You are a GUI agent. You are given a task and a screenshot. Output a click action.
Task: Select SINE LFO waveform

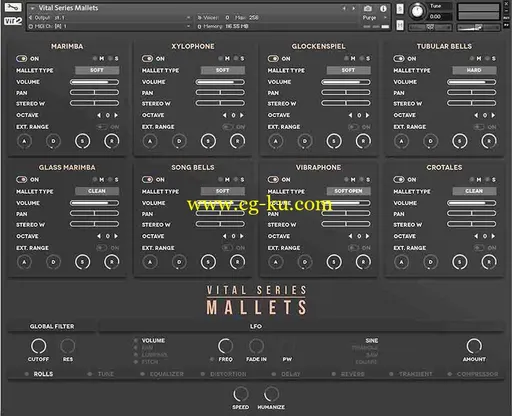coord(372,341)
